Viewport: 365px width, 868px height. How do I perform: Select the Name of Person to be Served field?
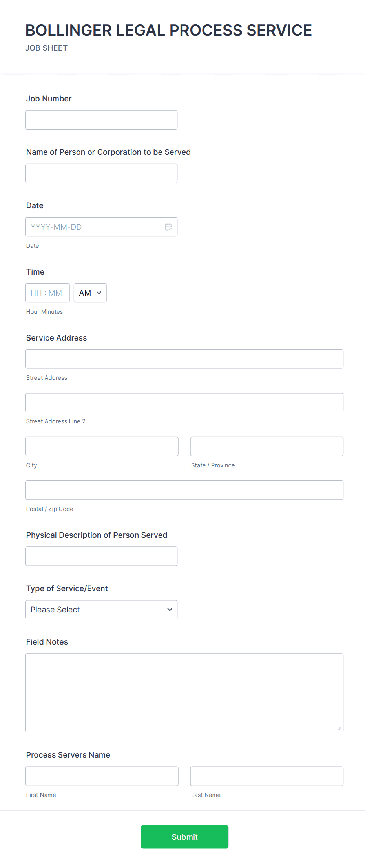point(101,173)
